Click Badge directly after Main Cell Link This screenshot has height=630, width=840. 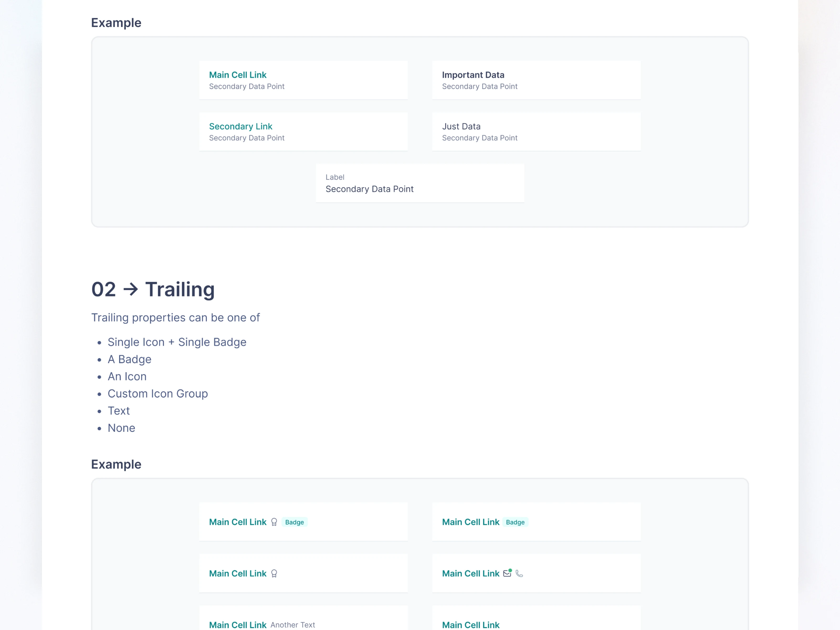point(515,522)
